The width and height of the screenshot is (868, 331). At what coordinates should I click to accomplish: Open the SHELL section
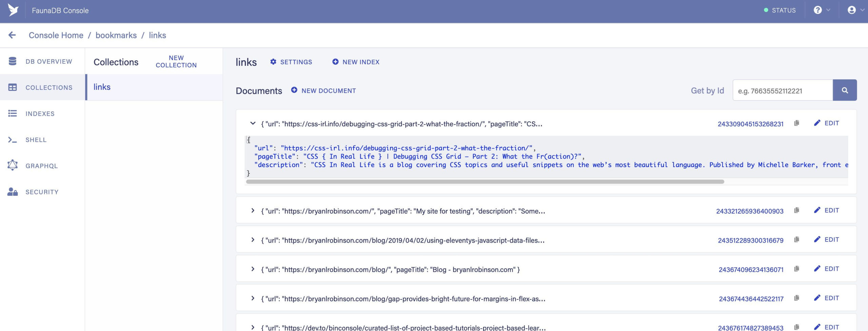[x=42, y=140]
